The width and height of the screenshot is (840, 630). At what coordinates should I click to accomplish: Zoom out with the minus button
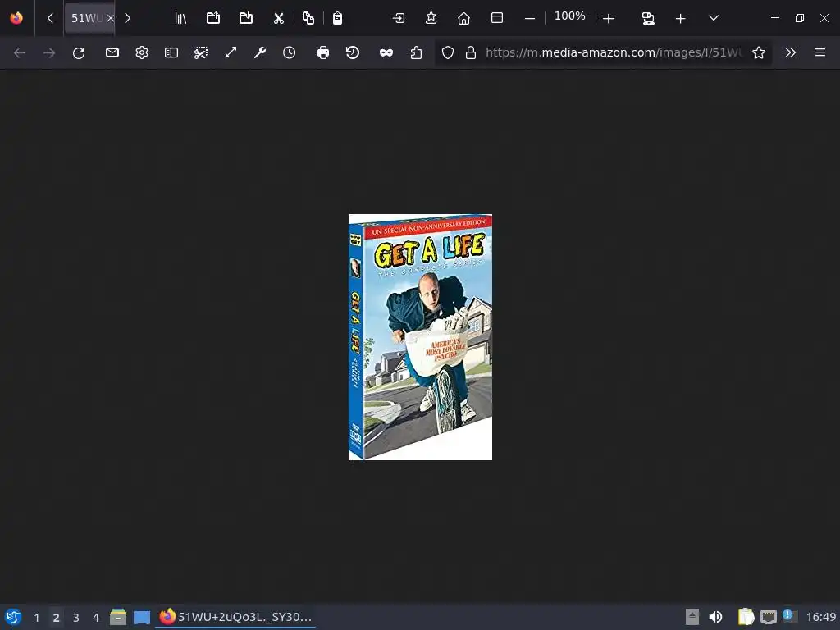pos(530,18)
